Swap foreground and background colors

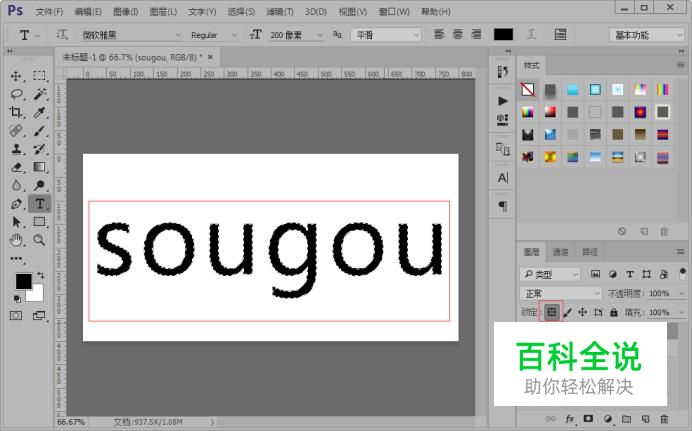pos(41,275)
